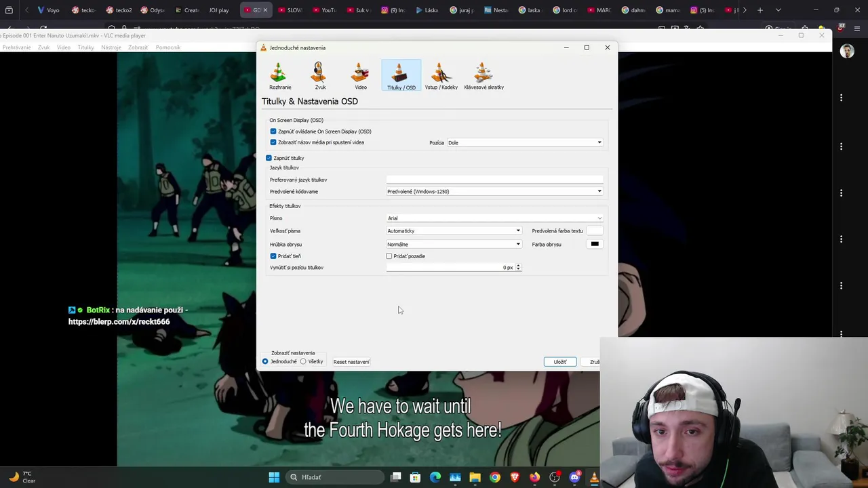Screen dimensions: 868x488
Task: Open Brave browser from the taskbar
Action: (x=515, y=477)
